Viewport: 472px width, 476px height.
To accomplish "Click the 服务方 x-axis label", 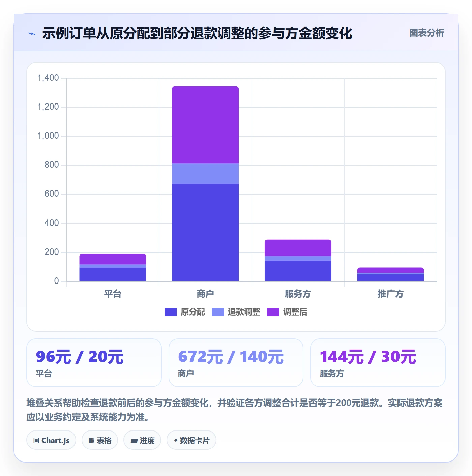I will (x=298, y=294).
